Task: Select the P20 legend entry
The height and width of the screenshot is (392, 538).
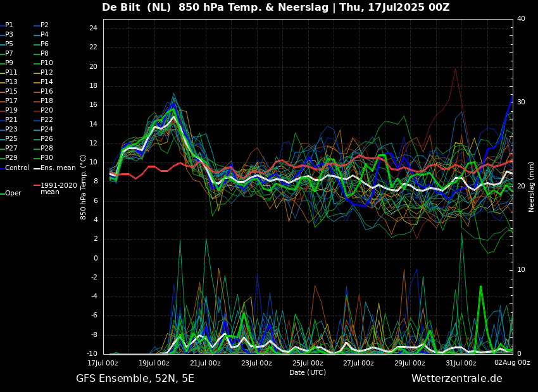Action: point(43,111)
